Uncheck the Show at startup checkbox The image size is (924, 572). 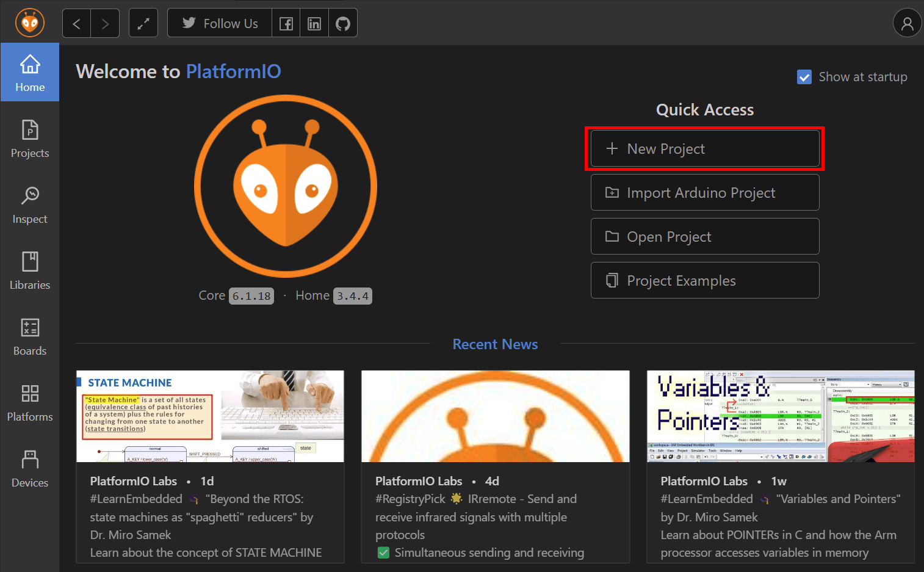[804, 77]
